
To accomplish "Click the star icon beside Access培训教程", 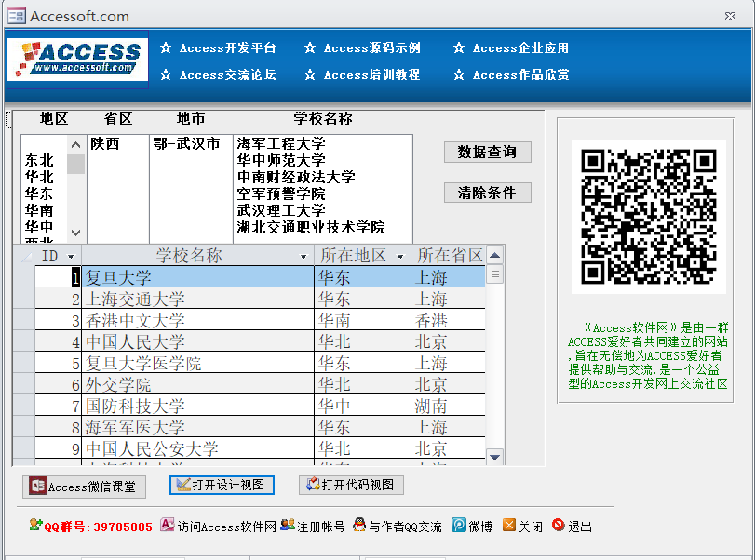I will 310,74.
